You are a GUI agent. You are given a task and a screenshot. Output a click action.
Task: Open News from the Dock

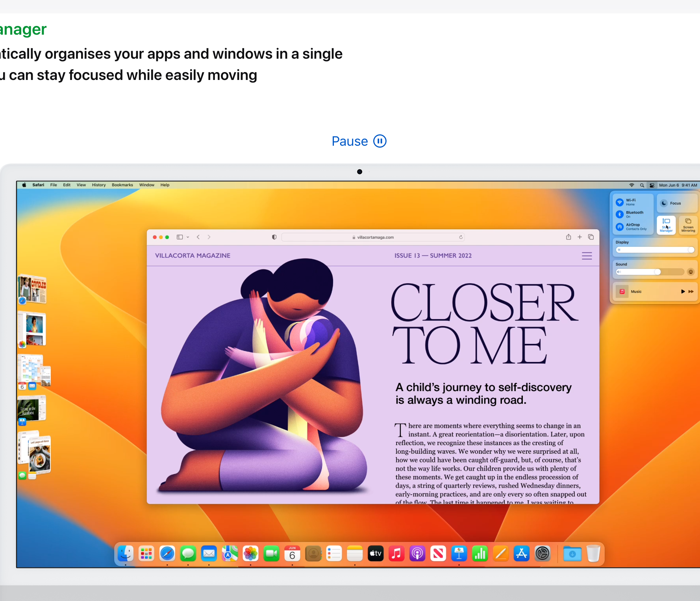coord(438,554)
